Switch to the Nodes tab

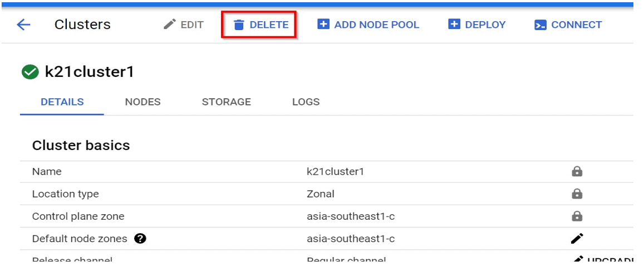(x=142, y=102)
